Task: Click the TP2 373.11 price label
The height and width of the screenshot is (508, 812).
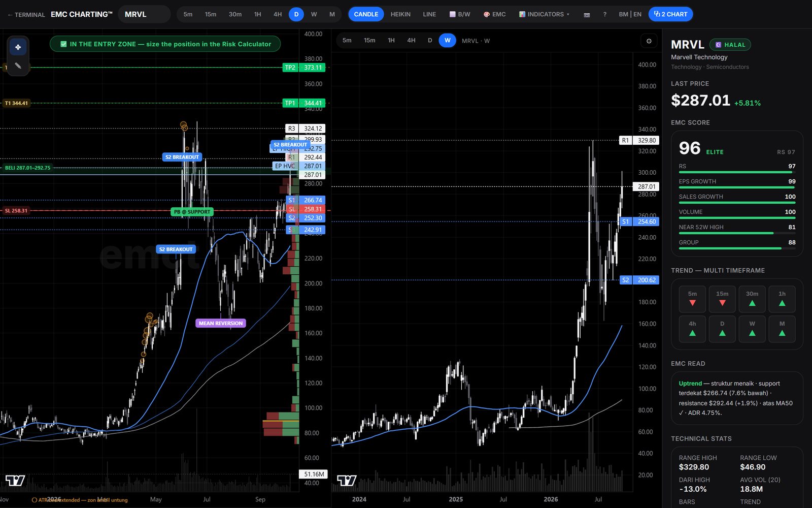Action: (304, 68)
